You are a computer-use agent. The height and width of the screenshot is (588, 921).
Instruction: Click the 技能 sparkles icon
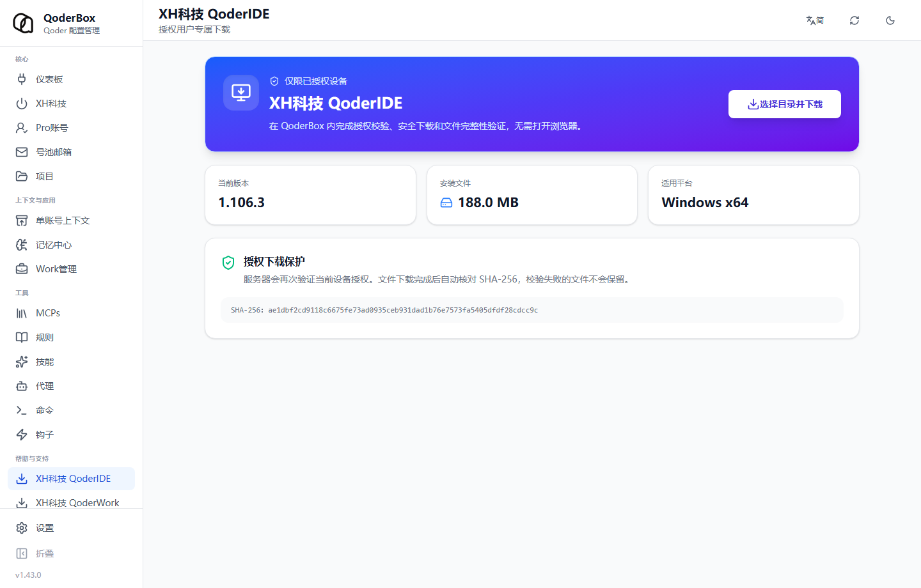click(x=22, y=362)
